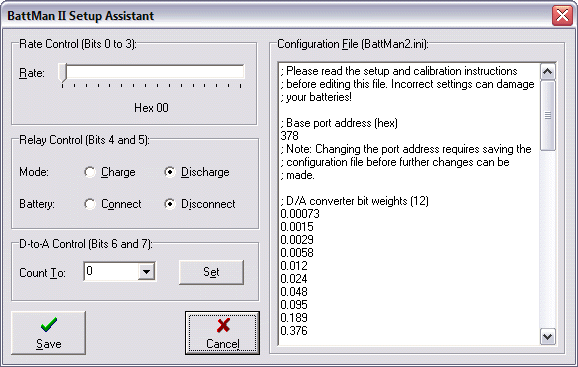This screenshot has width=578, height=367.
Task: Click the bit weight value 0.0058
Action: point(297,253)
